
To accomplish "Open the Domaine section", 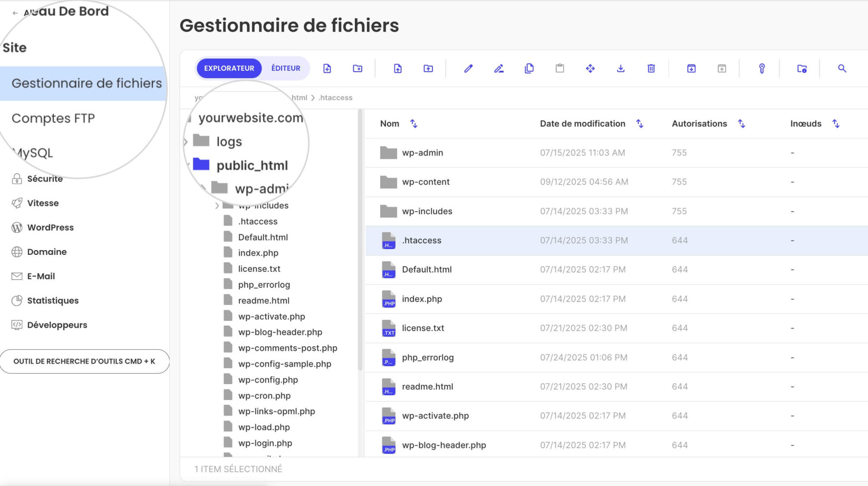I will tap(47, 252).
